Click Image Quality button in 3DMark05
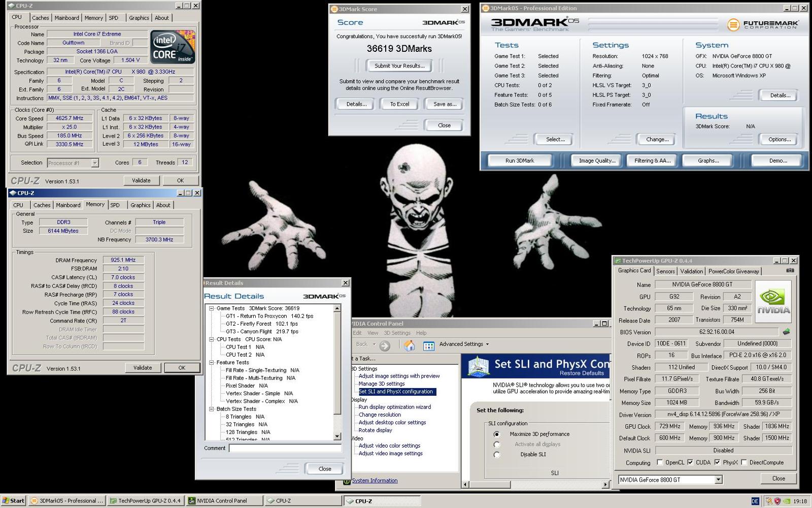The height and width of the screenshot is (508, 812). 597,161
